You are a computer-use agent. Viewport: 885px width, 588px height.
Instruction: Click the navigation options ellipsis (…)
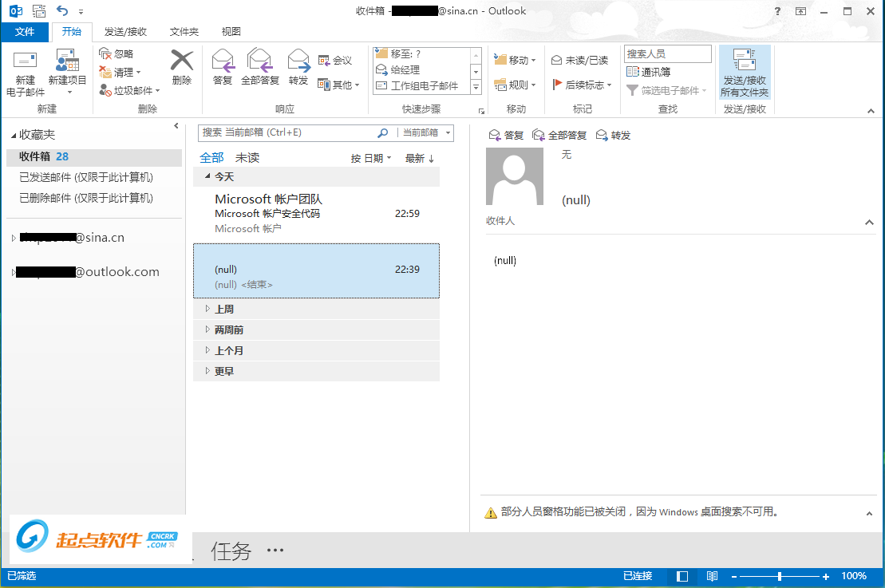(275, 551)
